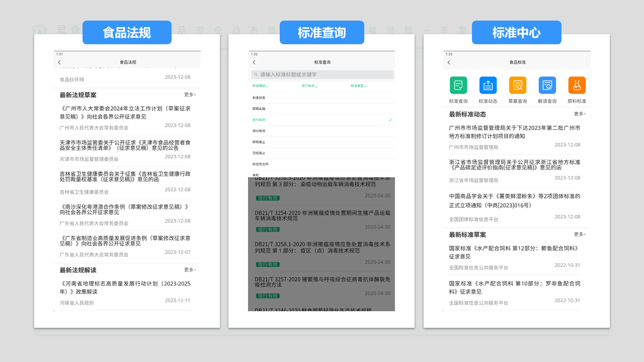Open the 标准查询 green checklist icon

point(458,85)
